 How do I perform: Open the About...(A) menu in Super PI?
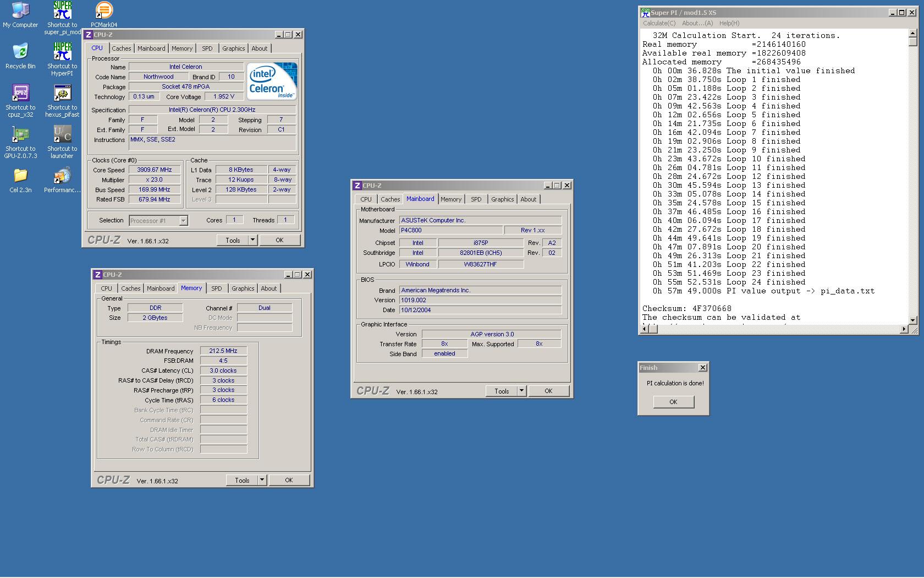pos(697,23)
